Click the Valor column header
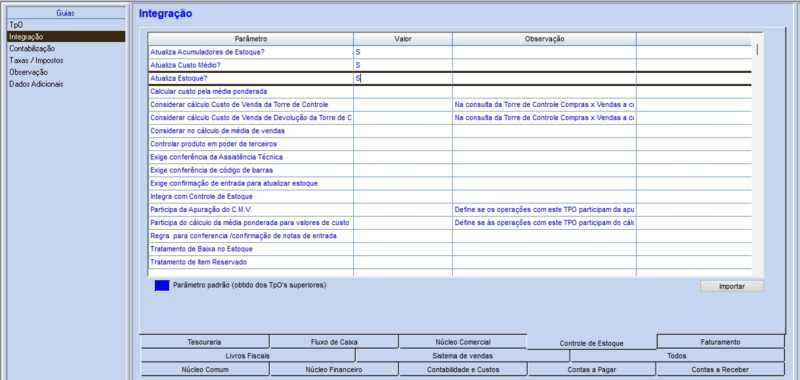 pyautogui.click(x=403, y=39)
